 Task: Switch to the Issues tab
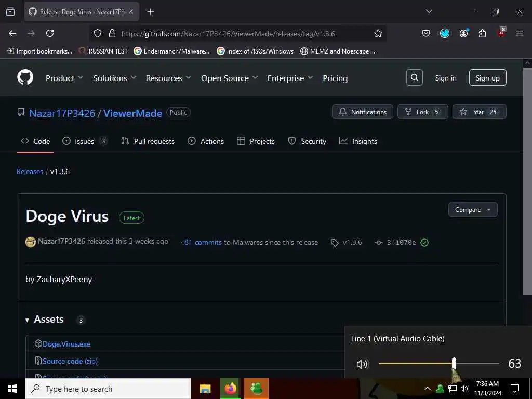[85, 141]
